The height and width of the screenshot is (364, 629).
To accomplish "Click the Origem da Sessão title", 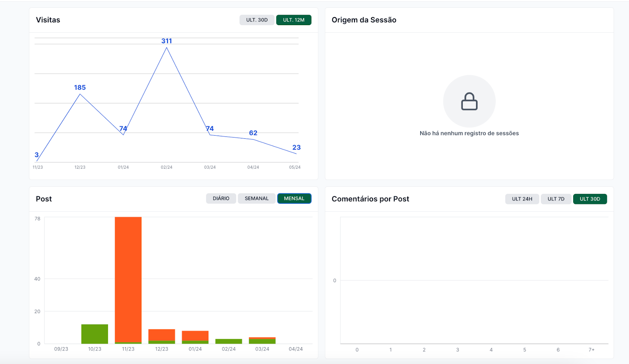I will coord(364,20).
